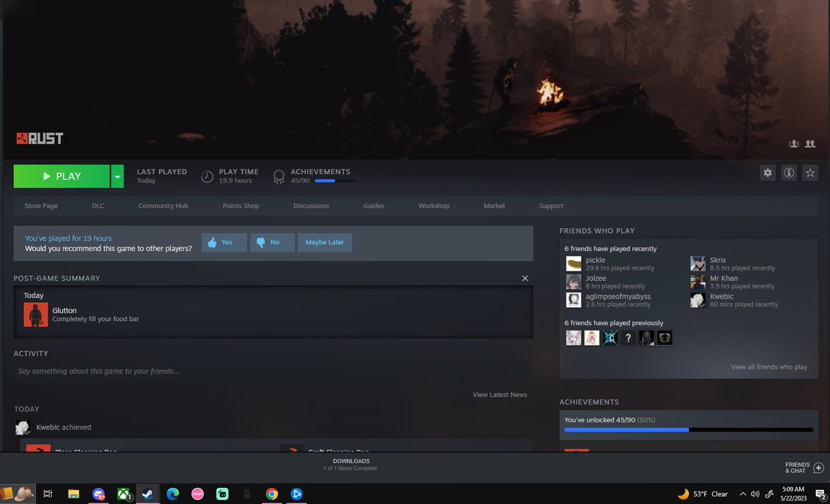The height and width of the screenshot is (504, 830).
Task: Click the name aglimpseofmyabyss
Action: [618, 296]
